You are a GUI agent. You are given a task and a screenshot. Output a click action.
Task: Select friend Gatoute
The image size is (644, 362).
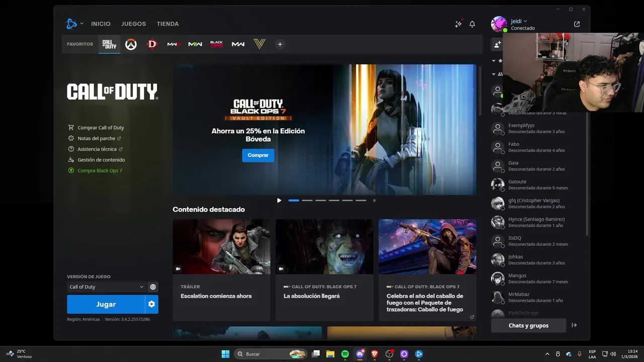pos(538,185)
